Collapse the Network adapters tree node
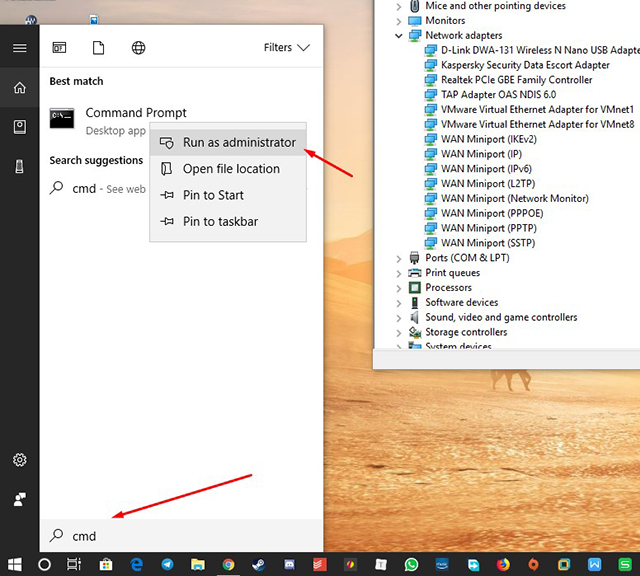This screenshot has width=640, height=576. click(400, 35)
